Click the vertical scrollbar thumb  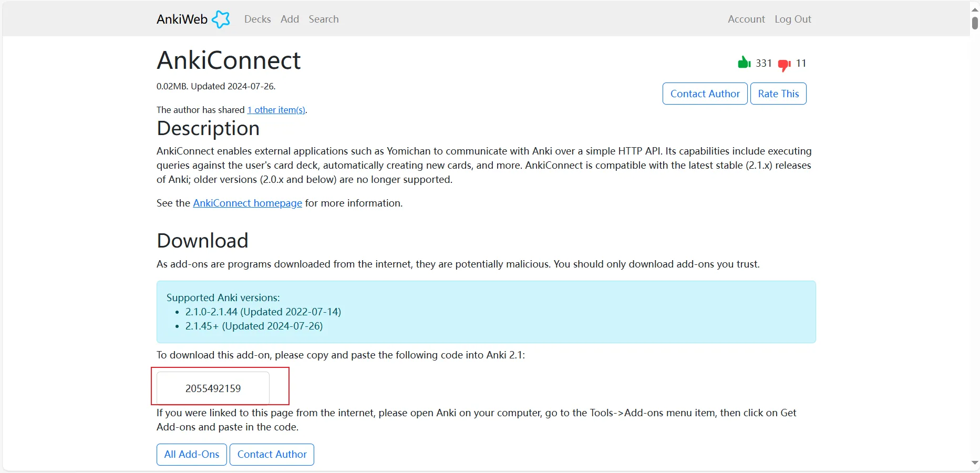[x=975, y=23]
